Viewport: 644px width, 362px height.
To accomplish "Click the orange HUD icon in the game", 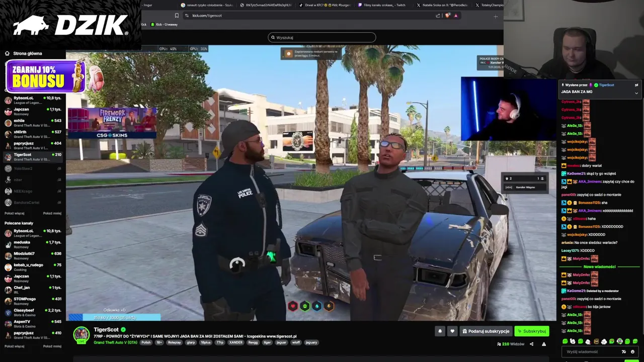I will (329, 306).
